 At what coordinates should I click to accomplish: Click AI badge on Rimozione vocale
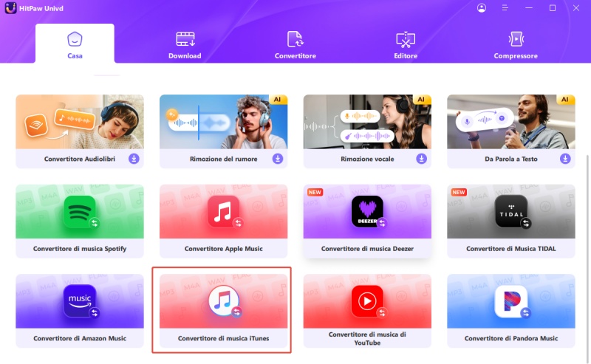421,100
